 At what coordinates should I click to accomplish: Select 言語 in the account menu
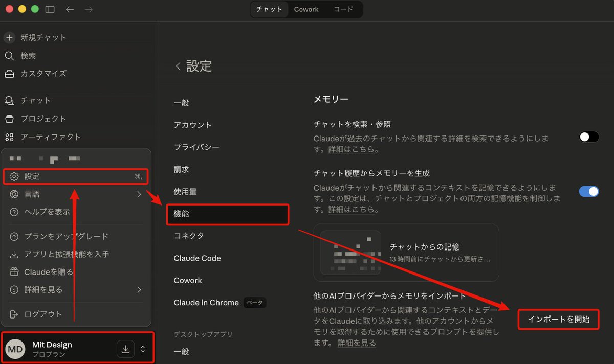click(76, 194)
